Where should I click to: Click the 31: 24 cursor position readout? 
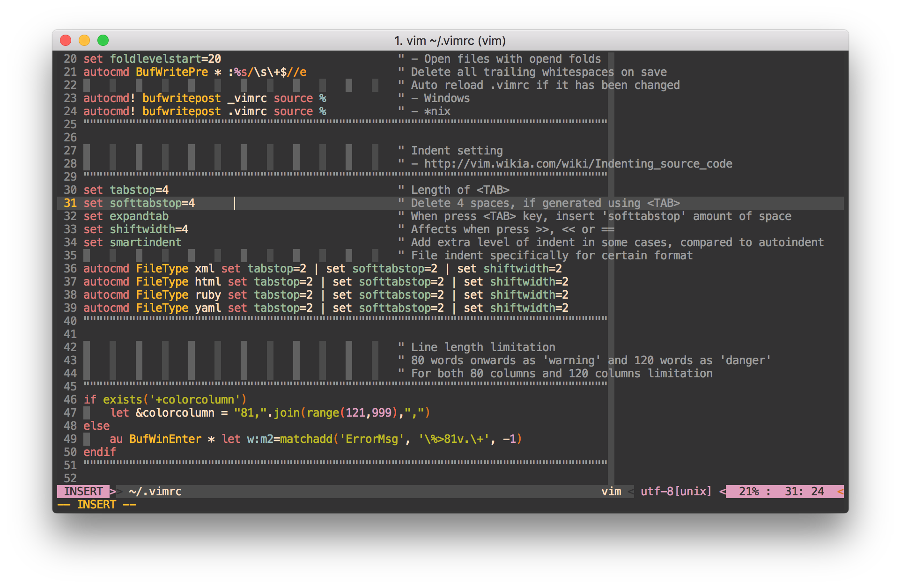(x=804, y=491)
